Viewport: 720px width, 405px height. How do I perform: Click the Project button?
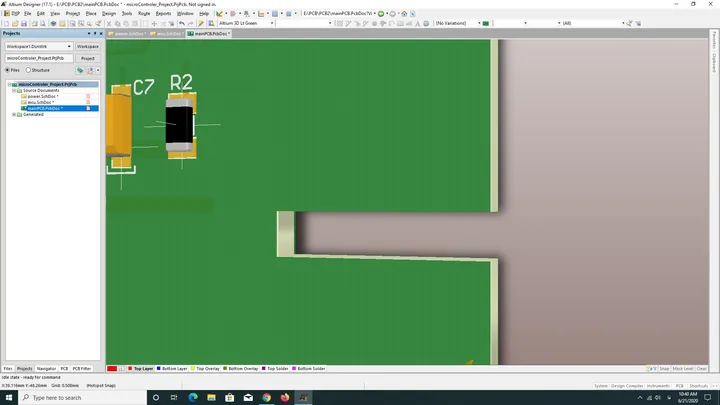(x=88, y=58)
